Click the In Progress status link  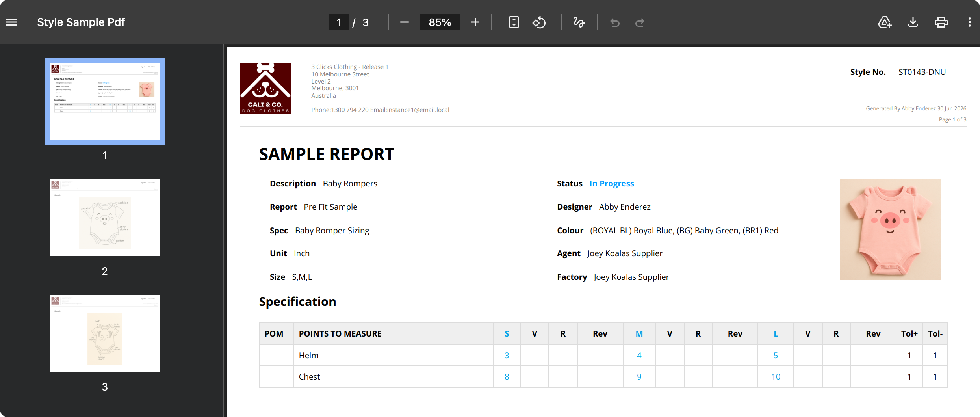point(611,184)
